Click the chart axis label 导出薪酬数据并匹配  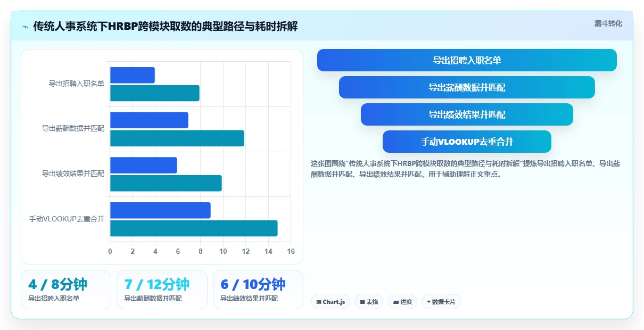tap(73, 129)
